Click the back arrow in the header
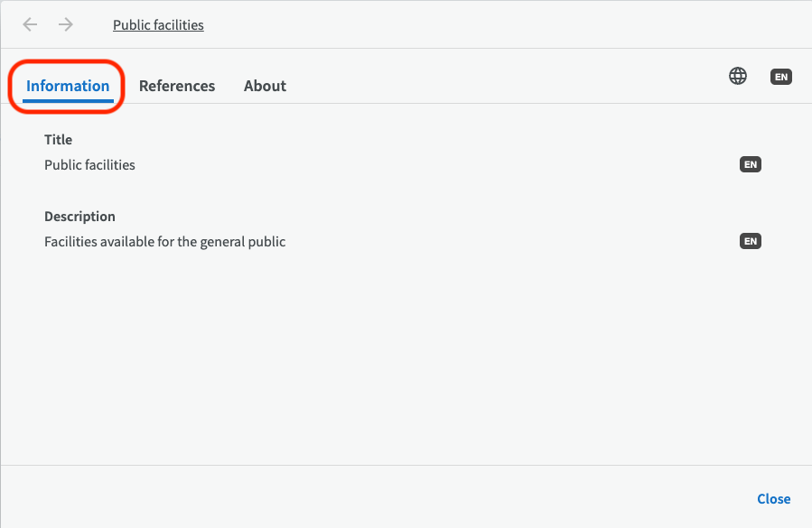812x528 pixels. (30, 24)
